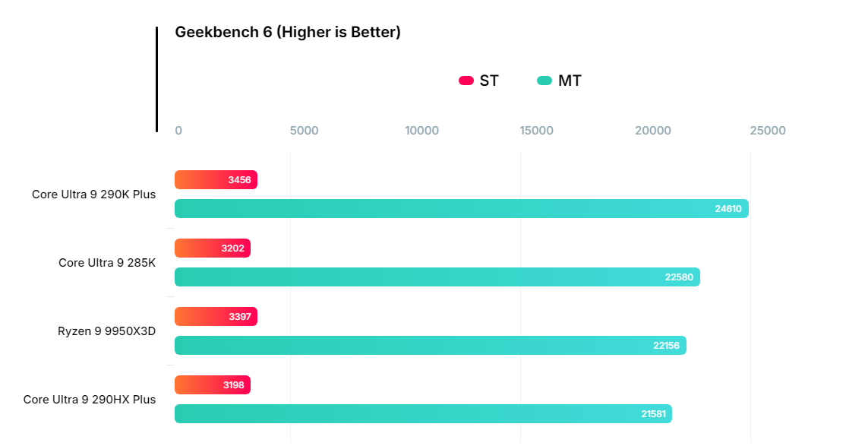Select Core Ultra 9 290HX Plus ST bar
The width and height of the screenshot is (868, 446).
coord(212,385)
